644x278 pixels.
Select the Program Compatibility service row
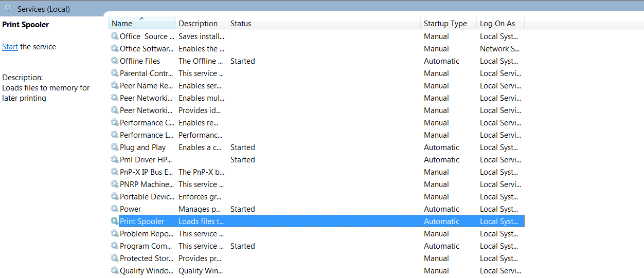click(147, 246)
